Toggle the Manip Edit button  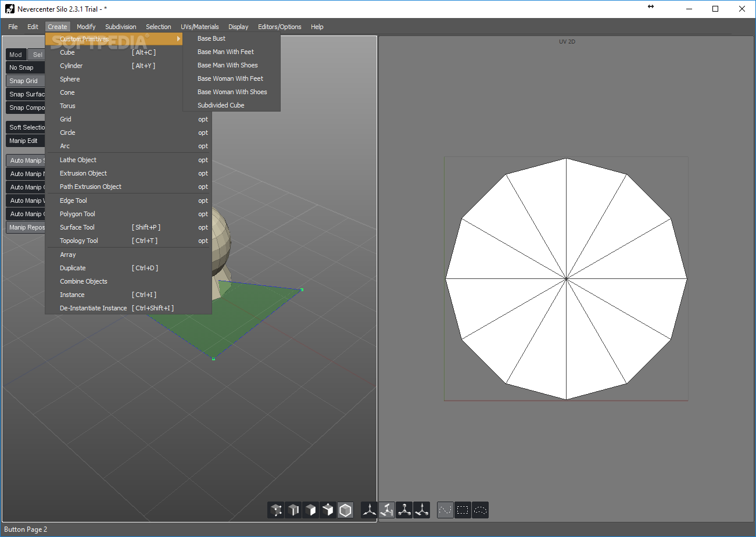[x=26, y=141]
